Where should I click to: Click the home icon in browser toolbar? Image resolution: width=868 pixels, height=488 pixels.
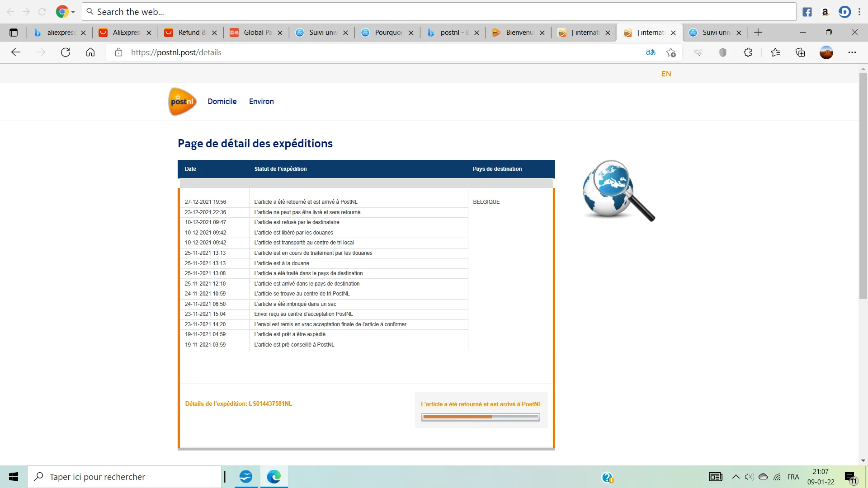90,52
